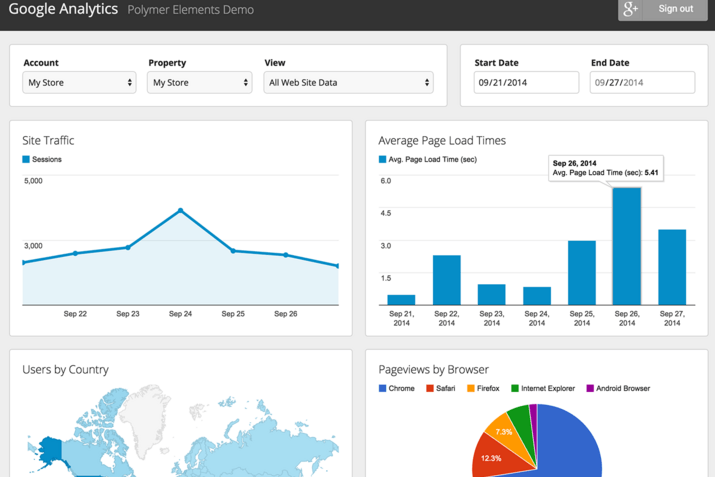Click the 12.3% Safari pie slice
This screenshot has height=477, width=715.
[x=495, y=458]
